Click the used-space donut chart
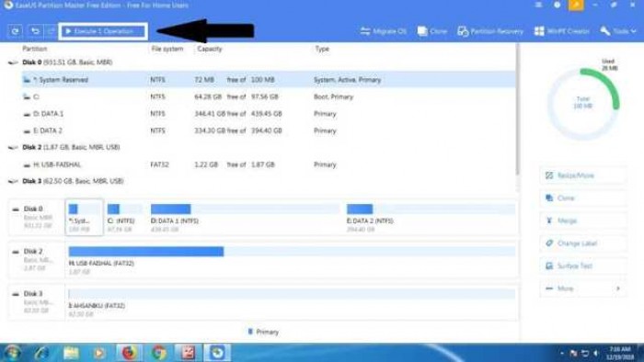Image resolution: width=644 pixels, height=362 pixels. pyautogui.click(x=582, y=104)
